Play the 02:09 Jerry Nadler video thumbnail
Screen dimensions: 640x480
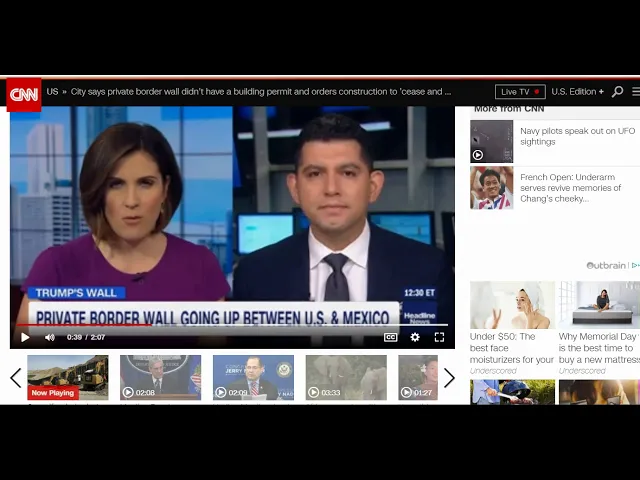point(253,378)
